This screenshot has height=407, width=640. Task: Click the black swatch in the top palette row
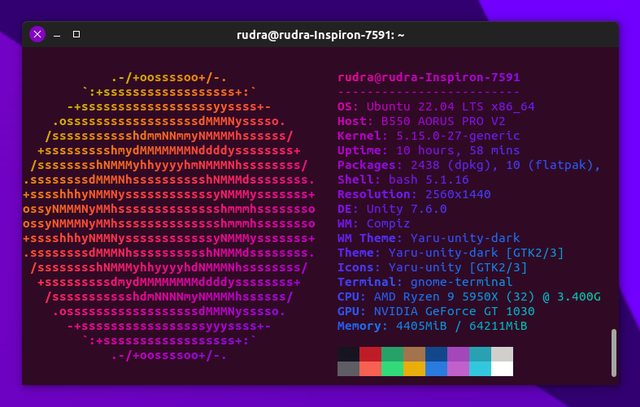tap(349, 354)
